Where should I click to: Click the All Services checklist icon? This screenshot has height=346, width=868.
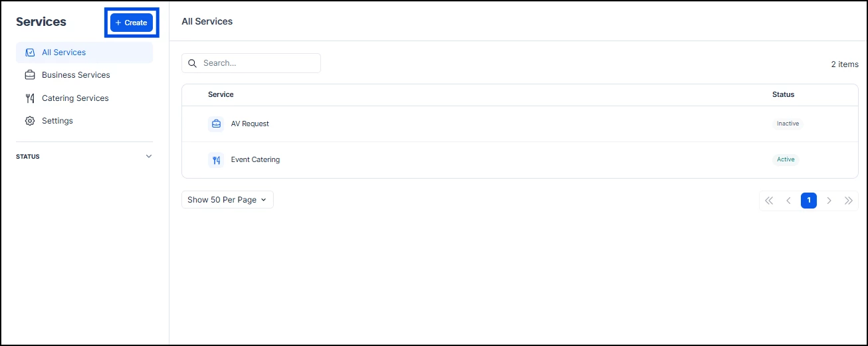pyautogui.click(x=29, y=52)
